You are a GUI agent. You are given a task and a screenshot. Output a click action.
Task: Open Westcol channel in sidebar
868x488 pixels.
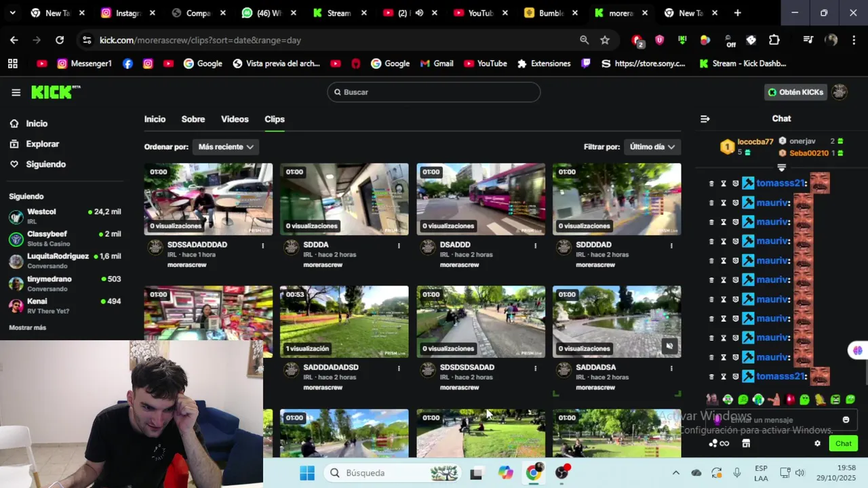65,216
